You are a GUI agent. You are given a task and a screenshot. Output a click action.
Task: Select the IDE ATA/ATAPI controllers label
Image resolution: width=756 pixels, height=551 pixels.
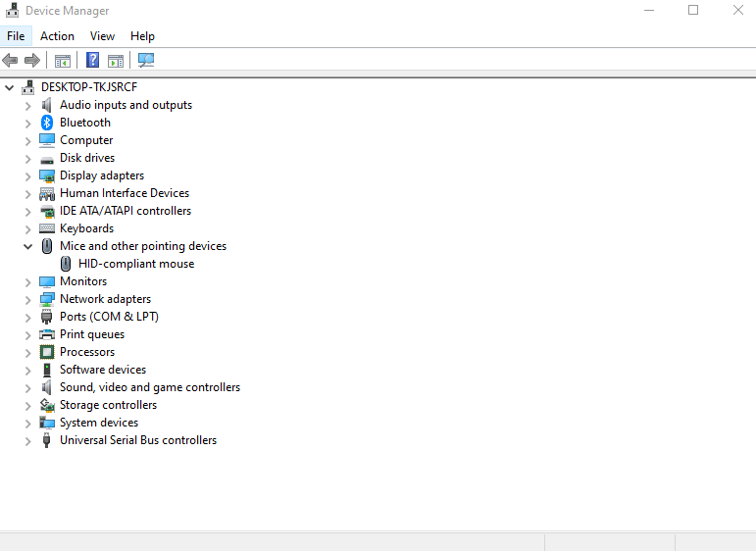[126, 211]
